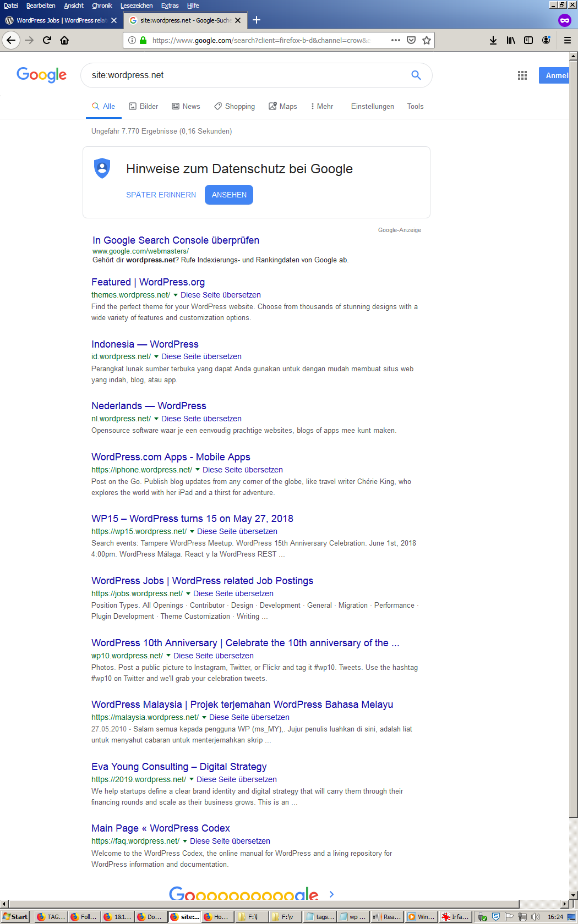Open the page actions three-dots menu
The width and height of the screenshot is (578, 924).
point(395,40)
